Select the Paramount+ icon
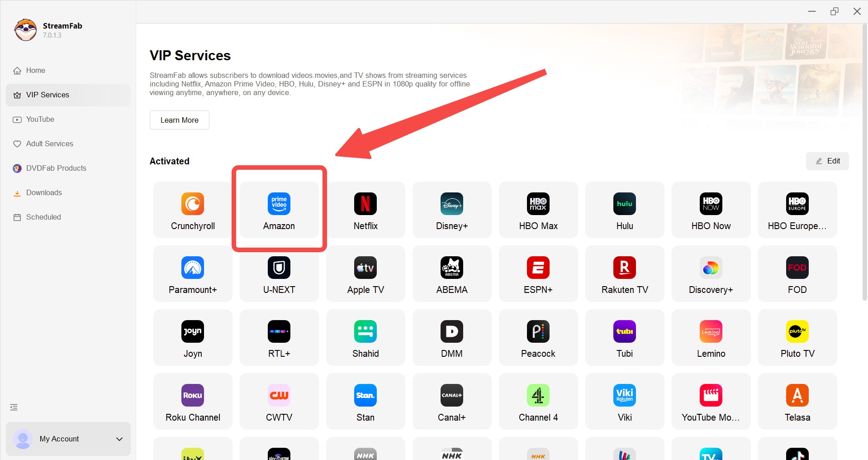This screenshot has height=460, width=868. coord(192,273)
